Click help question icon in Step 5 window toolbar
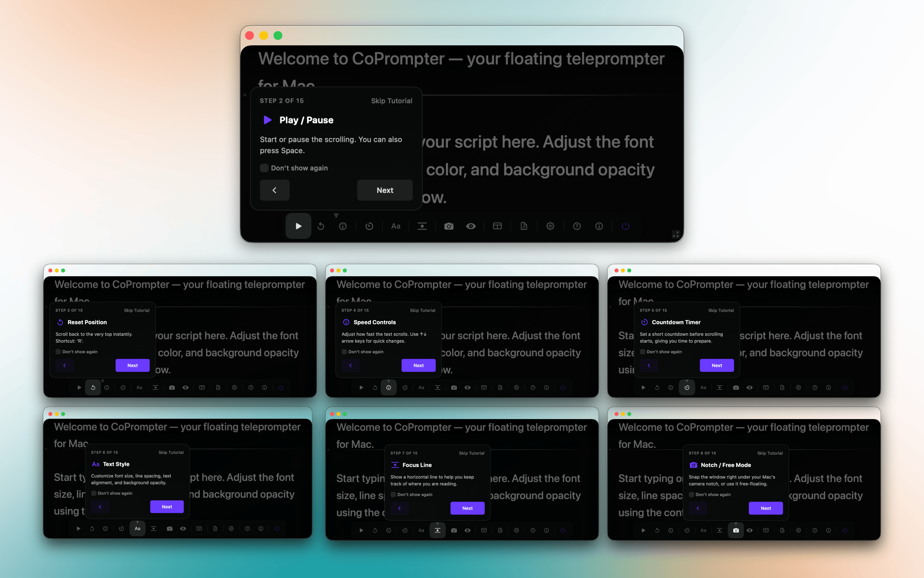 (x=815, y=388)
